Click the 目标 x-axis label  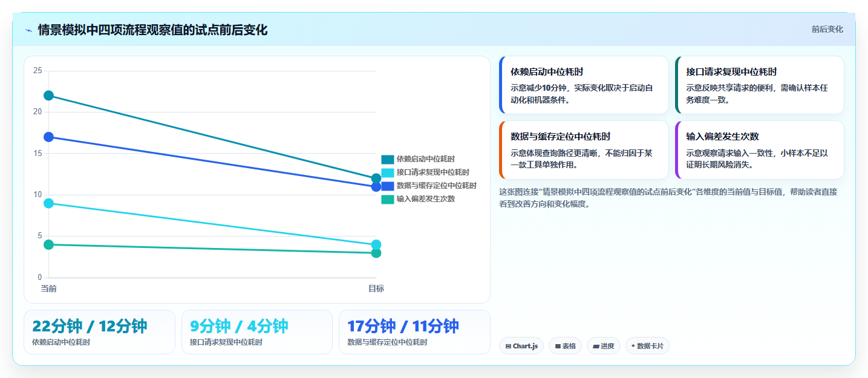tap(376, 288)
